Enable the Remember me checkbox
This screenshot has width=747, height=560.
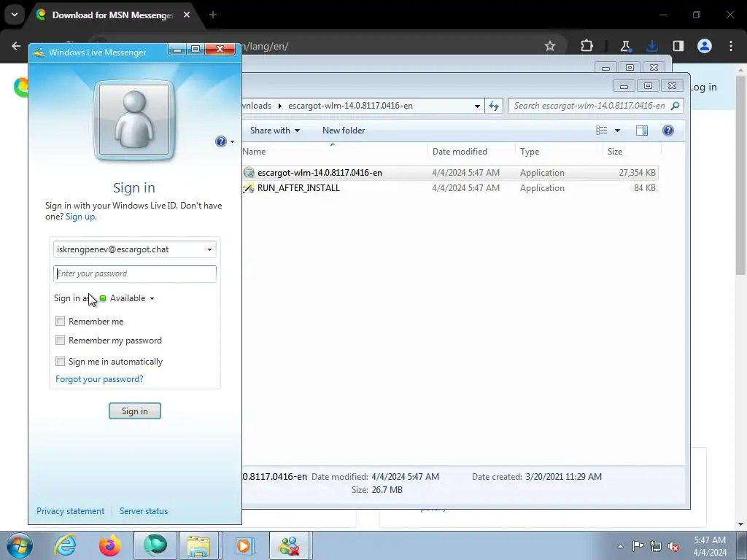click(60, 322)
